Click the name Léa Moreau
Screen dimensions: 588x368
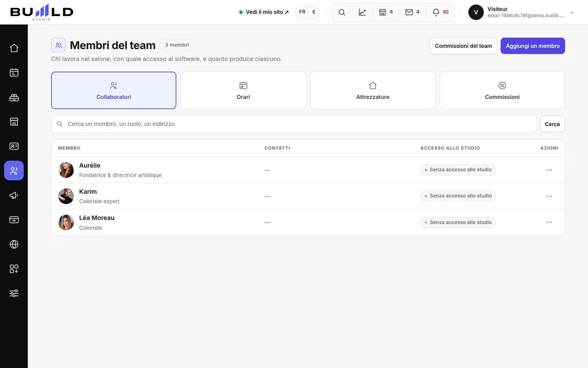pyautogui.click(x=97, y=218)
